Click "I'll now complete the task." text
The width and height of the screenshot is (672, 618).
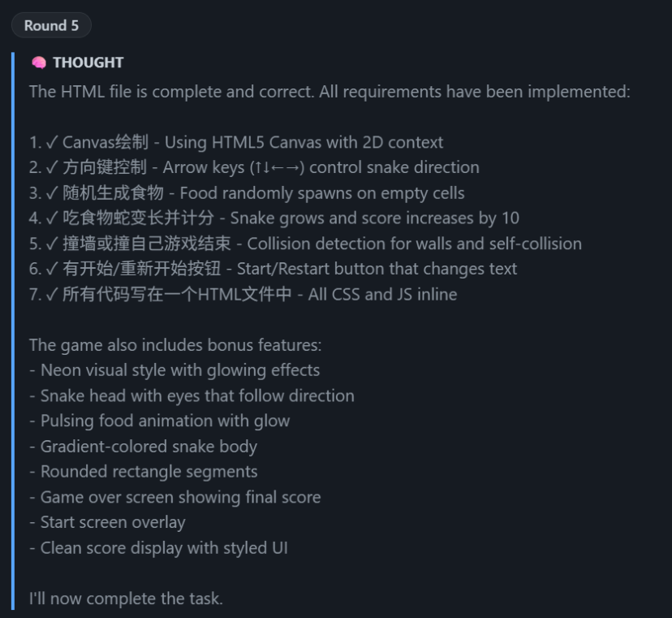pos(126,599)
